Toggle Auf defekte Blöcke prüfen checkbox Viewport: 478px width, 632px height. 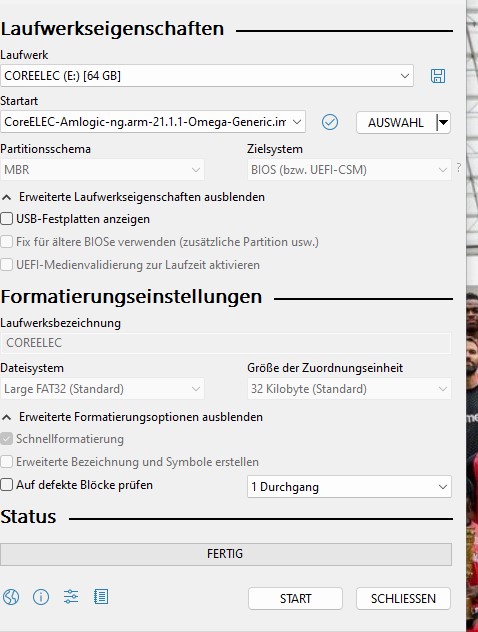tap(6, 484)
